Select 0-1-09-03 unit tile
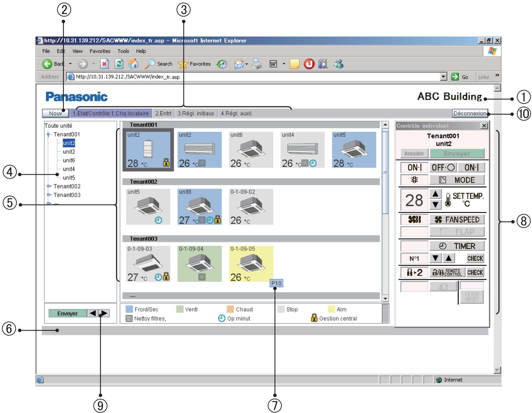 coord(148,264)
